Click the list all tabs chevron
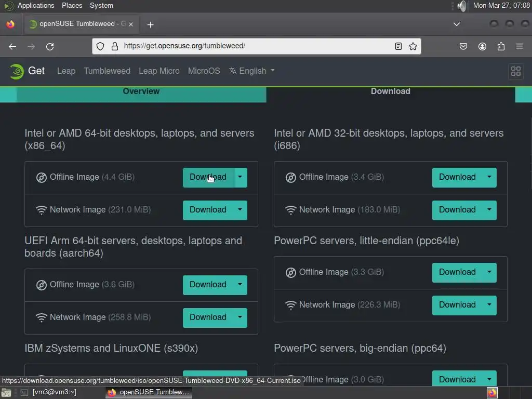Viewport: 532px width, 399px height. 457,24
